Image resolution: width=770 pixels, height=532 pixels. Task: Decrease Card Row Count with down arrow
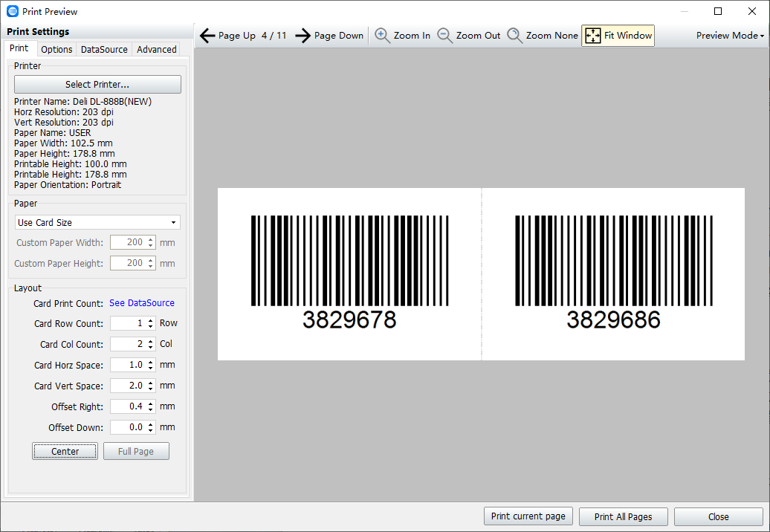coord(151,326)
